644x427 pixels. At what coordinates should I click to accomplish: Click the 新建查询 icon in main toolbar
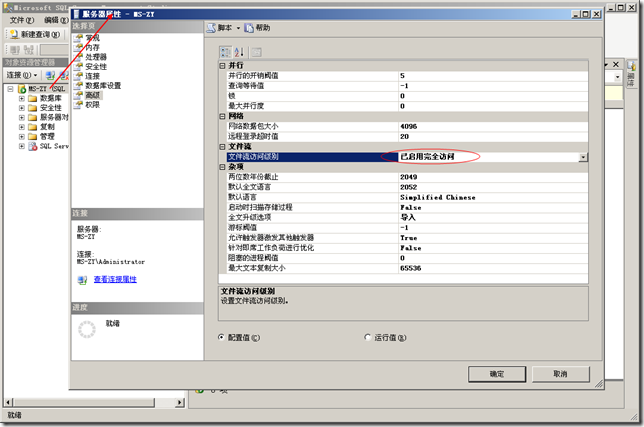pyautogui.click(x=14, y=34)
